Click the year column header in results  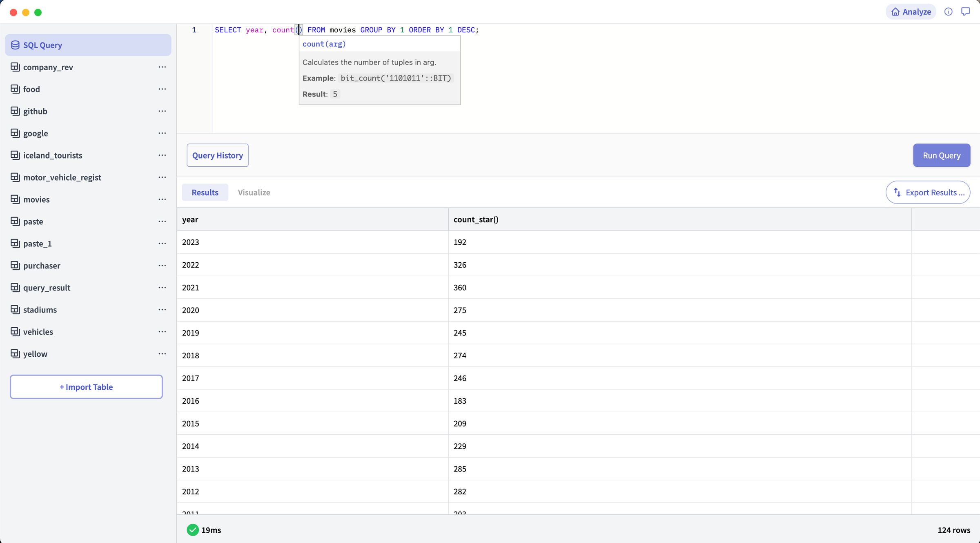click(190, 219)
